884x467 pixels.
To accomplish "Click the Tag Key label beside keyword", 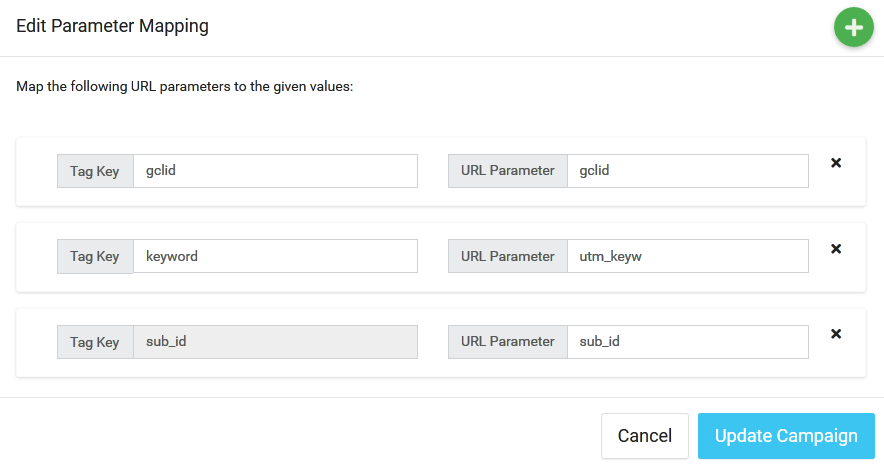I will (x=95, y=256).
